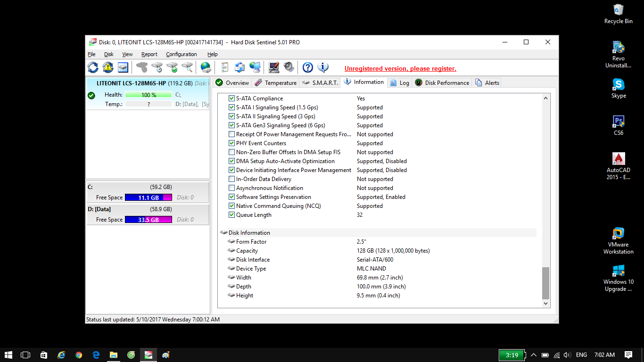Select the VMware Workstation desktop icon
644x362 pixels.
[619, 241]
